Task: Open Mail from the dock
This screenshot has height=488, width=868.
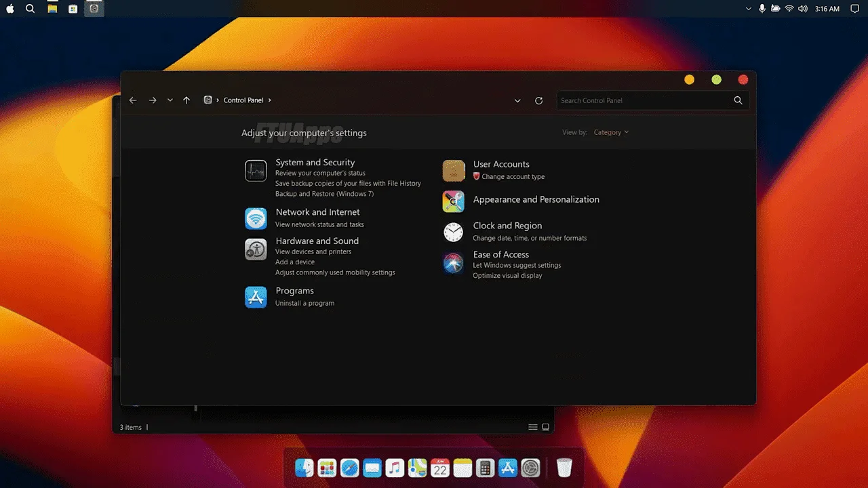Action: (x=372, y=468)
